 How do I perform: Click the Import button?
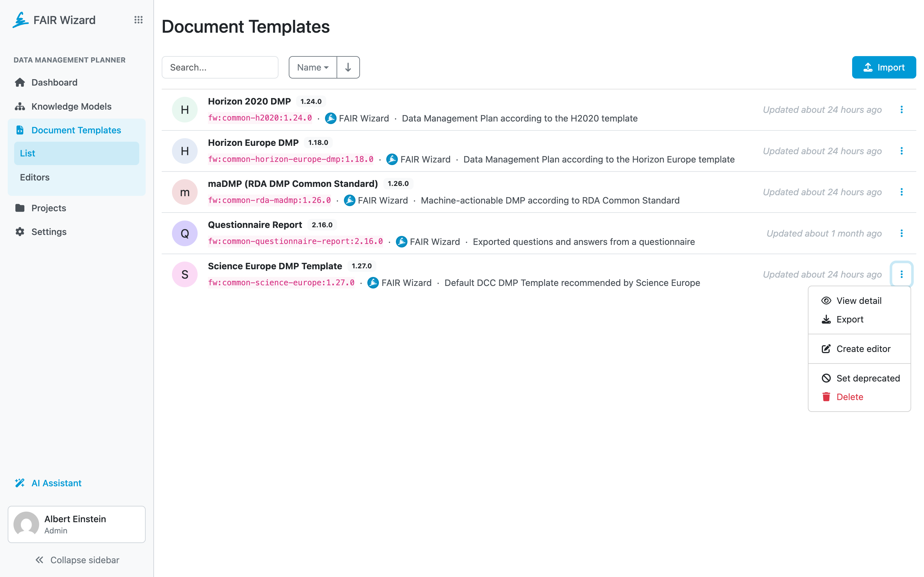884,67
